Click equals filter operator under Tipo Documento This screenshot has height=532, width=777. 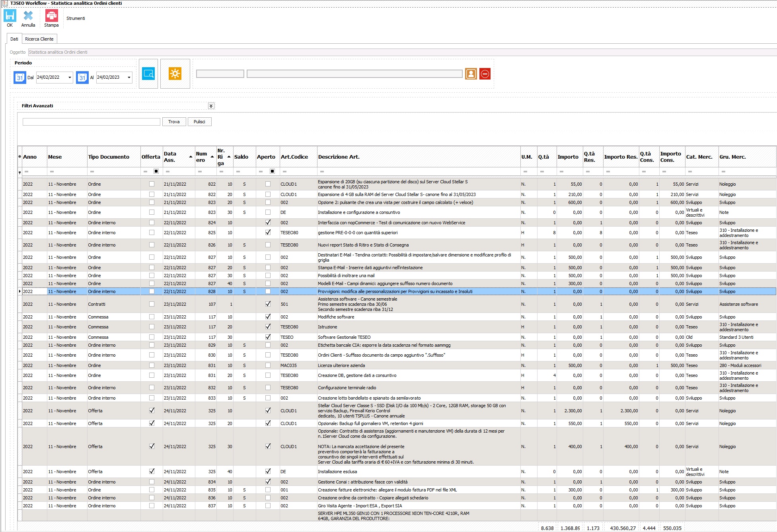pyautogui.click(x=92, y=171)
